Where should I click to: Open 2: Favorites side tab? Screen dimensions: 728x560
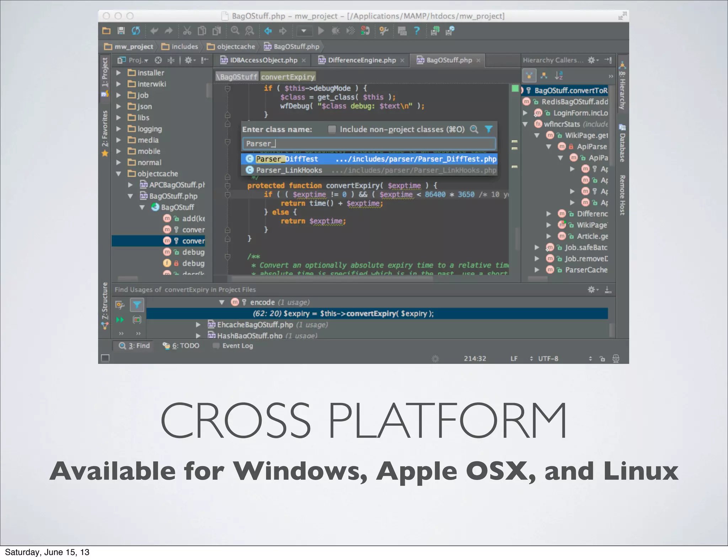105,133
